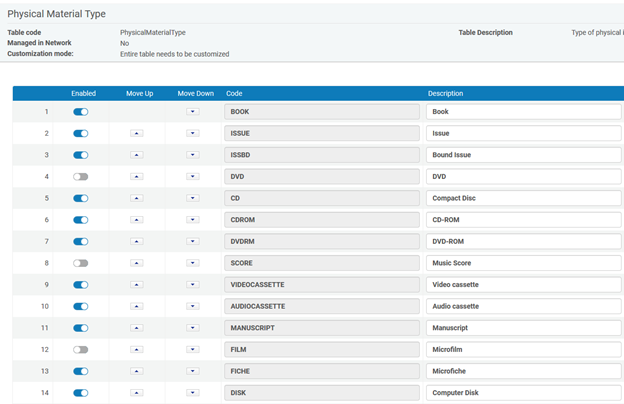Turn off the DVDRM toggle
Screen dimensions: 624x404
click(x=80, y=241)
